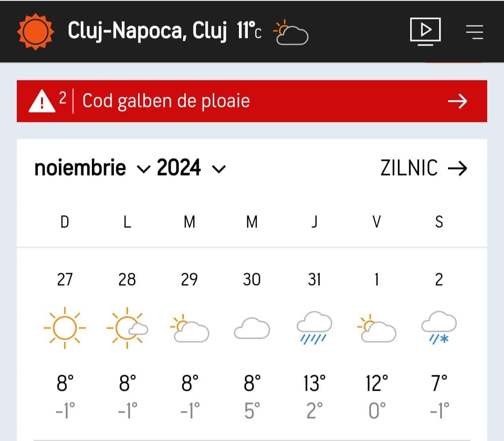Screen dimensions: 504x441
Task: Select the sunny icon for day 27
Action: (65, 328)
